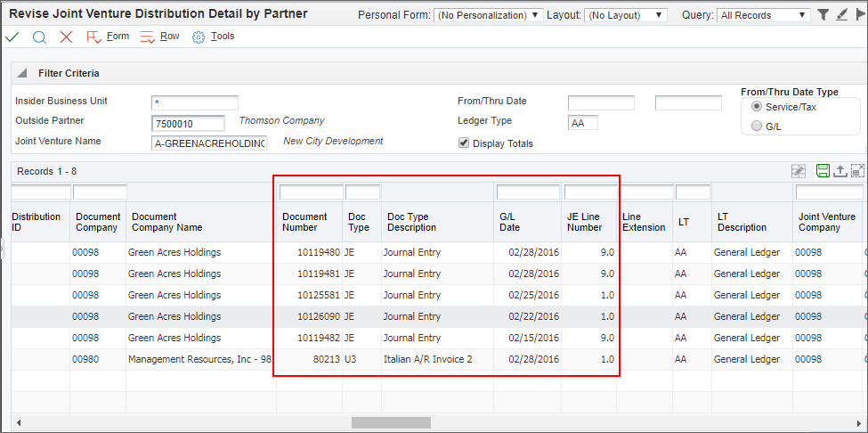Click the 02/15/2016 G/L date cell
Screen dimensions: 868x433
(x=528, y=338)
